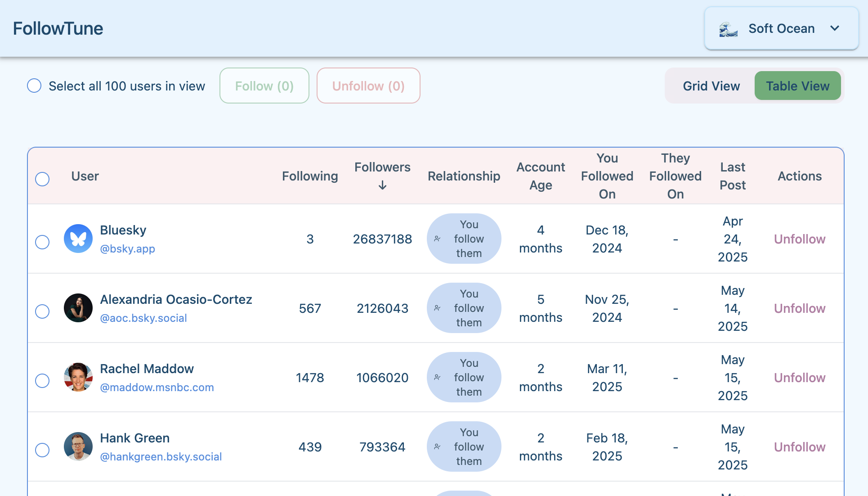Click the Unfollow (0) button

[368, 86]
